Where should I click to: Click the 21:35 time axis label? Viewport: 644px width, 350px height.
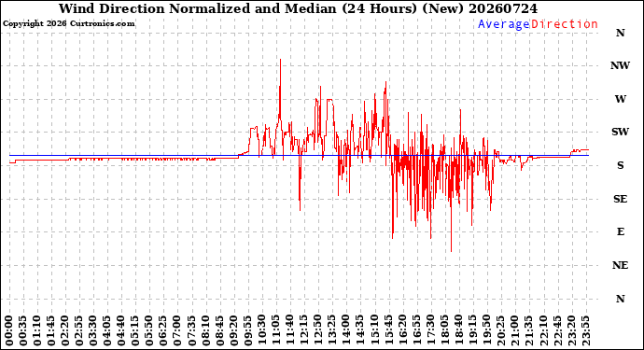pyautogui.click(x=528, y=330)
